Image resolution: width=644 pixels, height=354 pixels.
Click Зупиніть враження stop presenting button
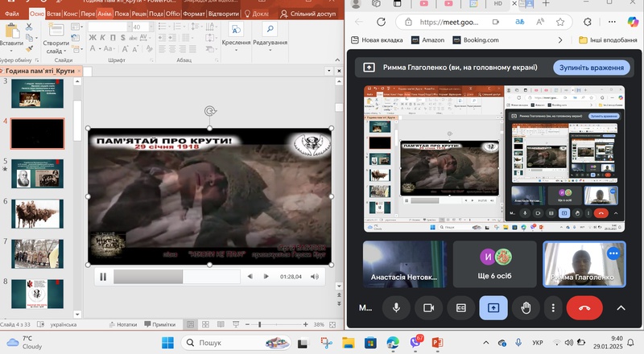(592, 68)
